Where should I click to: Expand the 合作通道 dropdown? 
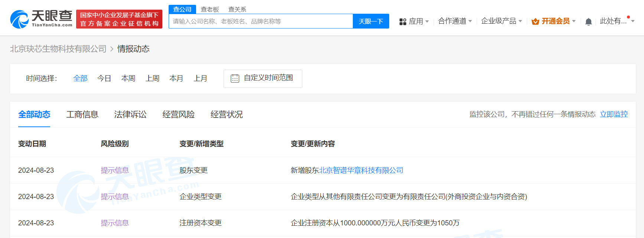[x=455, y=21]
